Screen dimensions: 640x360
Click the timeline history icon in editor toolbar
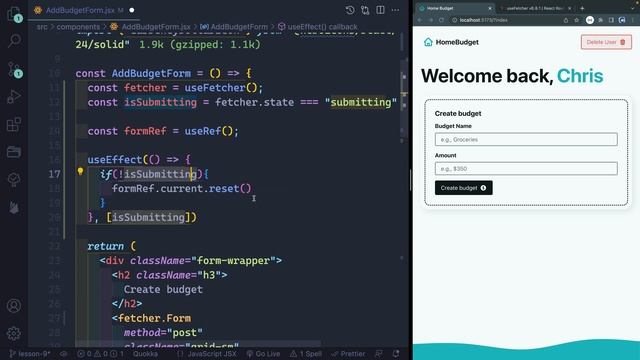(350, 10)
